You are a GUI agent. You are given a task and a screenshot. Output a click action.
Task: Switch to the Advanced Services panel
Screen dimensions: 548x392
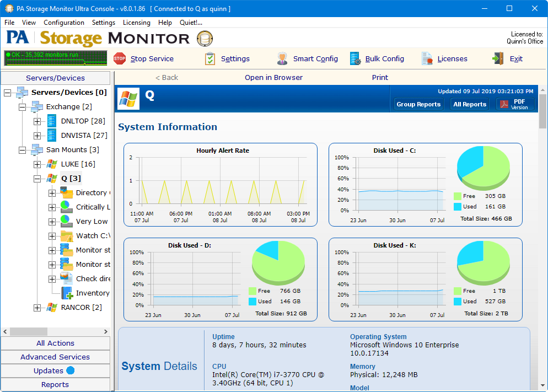click(x=55, y=357)
